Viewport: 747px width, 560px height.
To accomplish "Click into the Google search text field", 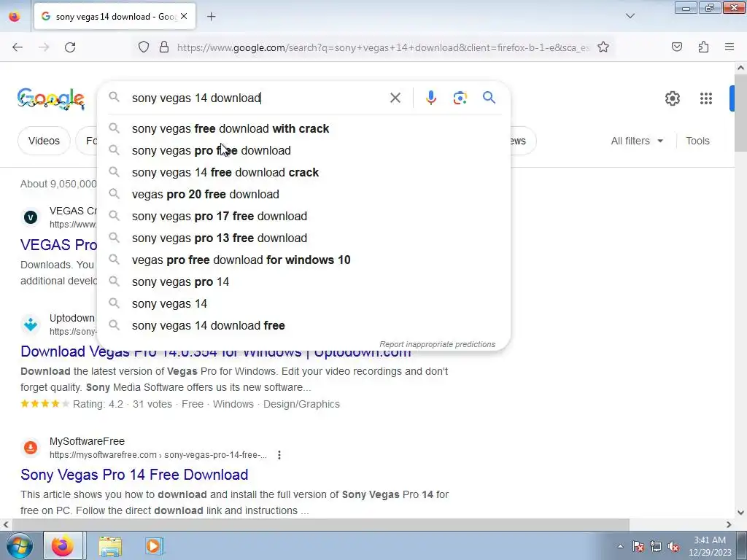I will pyautogui.click(x=258, y=98).
